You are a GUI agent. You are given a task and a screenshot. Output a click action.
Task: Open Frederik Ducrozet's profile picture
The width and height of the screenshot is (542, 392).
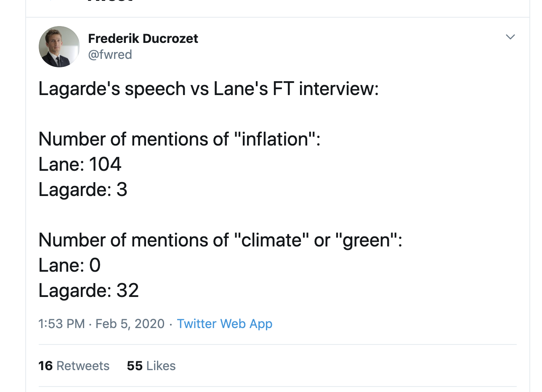pos(59,47)
